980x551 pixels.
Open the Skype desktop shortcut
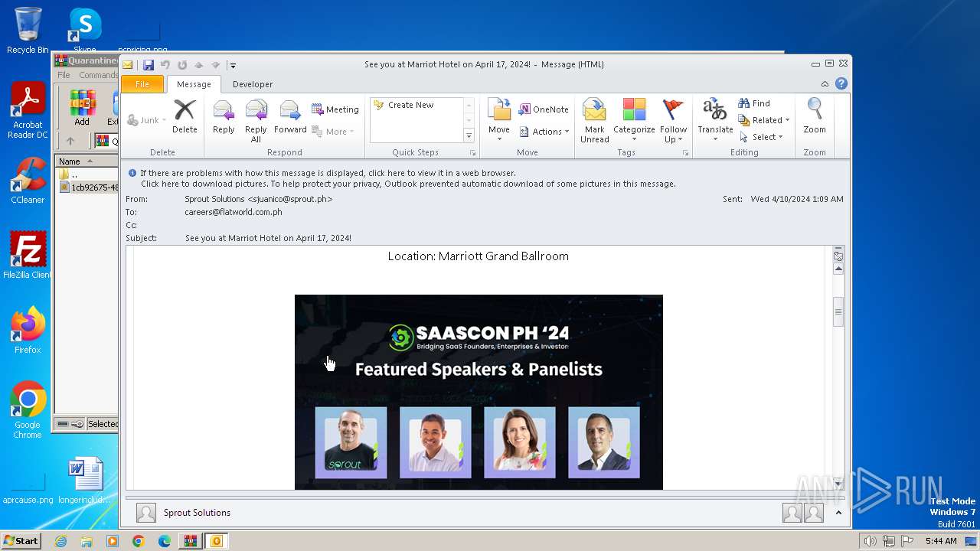pos(85,31)
